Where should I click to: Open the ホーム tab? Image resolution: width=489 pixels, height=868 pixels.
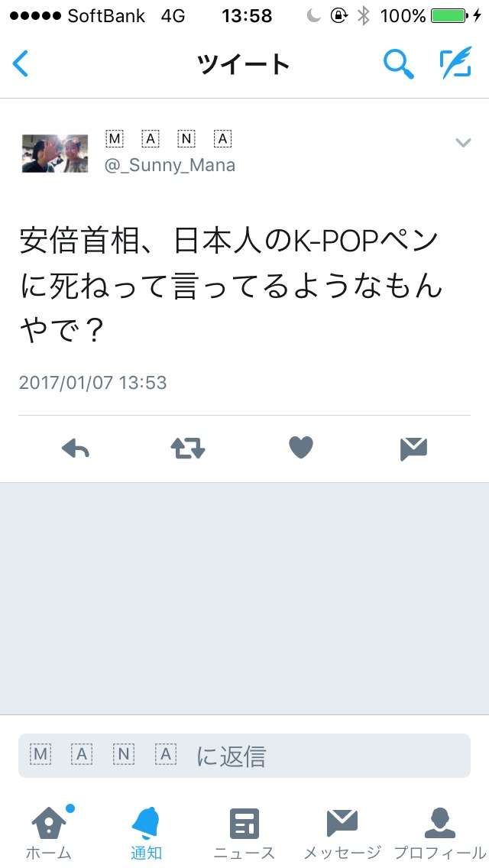(49, 831)
